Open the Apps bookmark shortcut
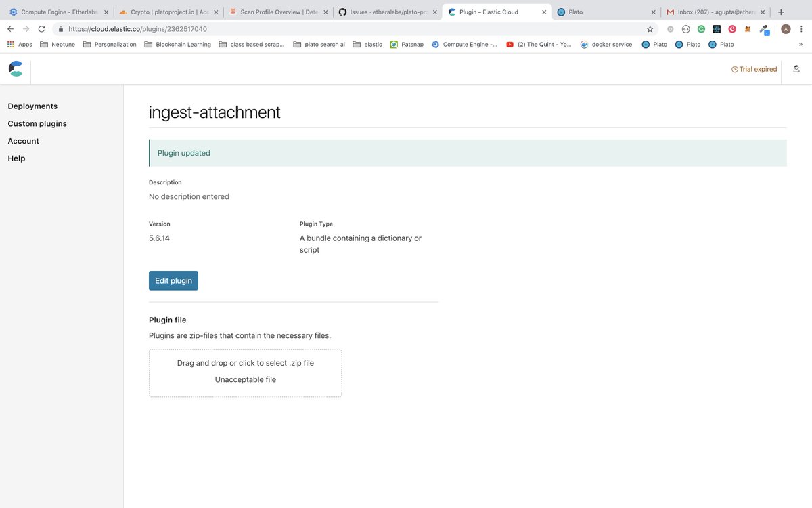Image resolution: width=812 pixels, height=508 pixels. coord(19,44)
